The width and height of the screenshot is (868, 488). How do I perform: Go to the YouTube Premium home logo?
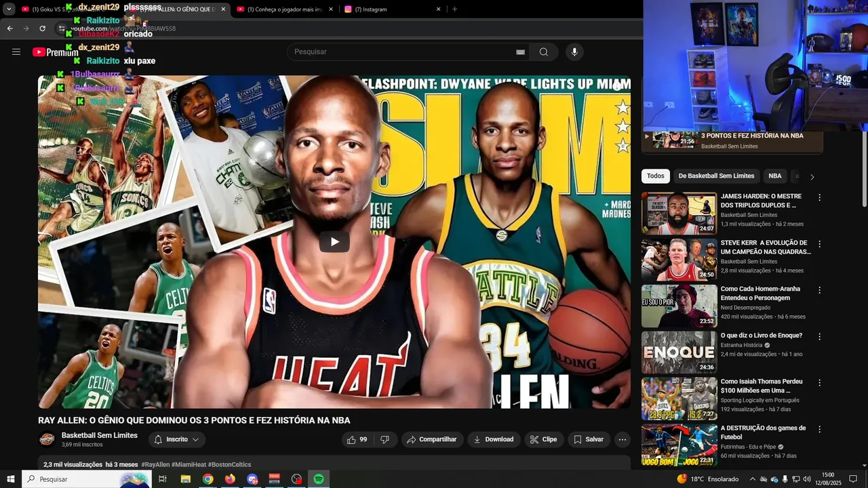pyautogui.click(x=55, y=52)
